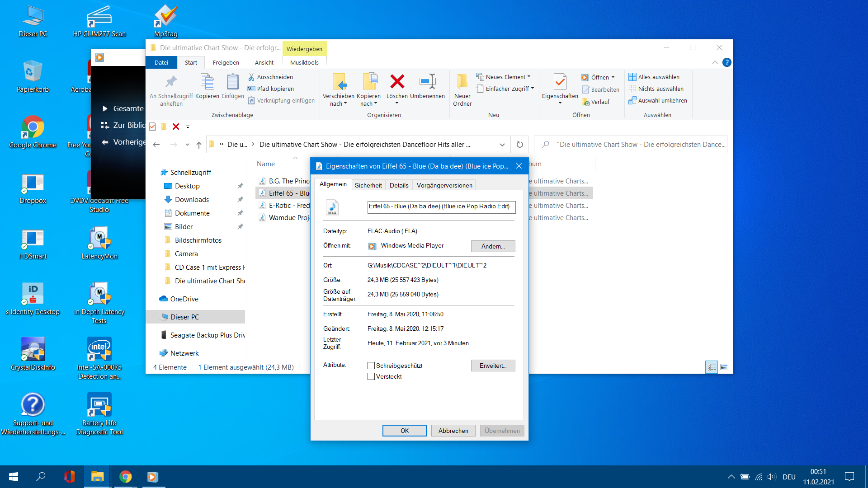This screenshot has height=488, width=868.
Task: Click Nichts auswählen in ribbon
Action: click(656, 89)
